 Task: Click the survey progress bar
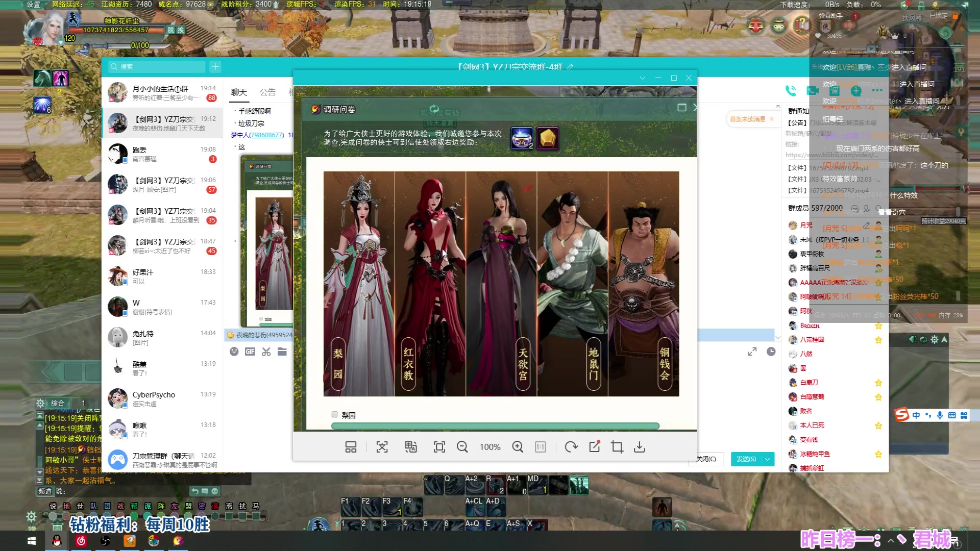(x=495, y=425)
